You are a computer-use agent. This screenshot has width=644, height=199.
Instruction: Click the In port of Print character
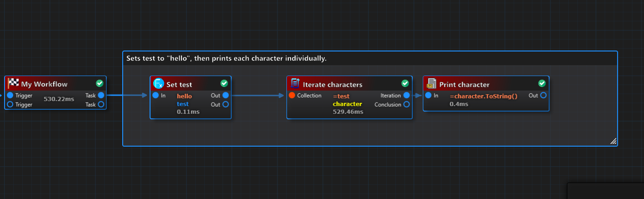[x=428, y=96]
